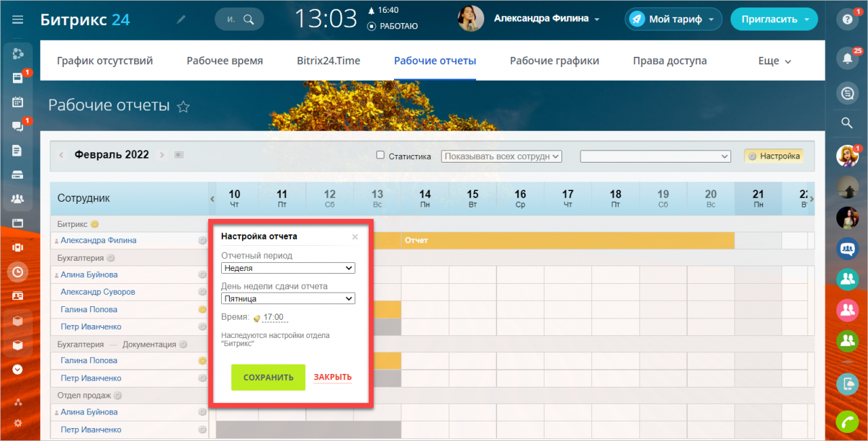Open the empty department select dropdown

point(656,156)
